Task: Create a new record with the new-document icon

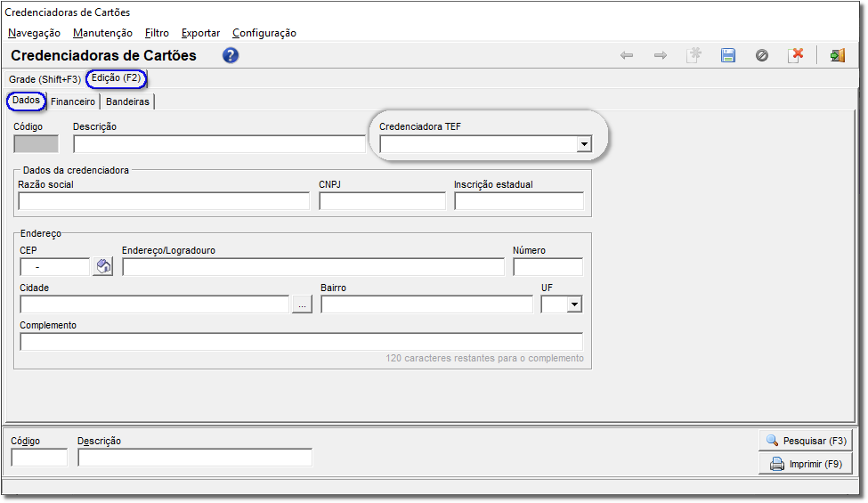Action: tap(694, 55)
